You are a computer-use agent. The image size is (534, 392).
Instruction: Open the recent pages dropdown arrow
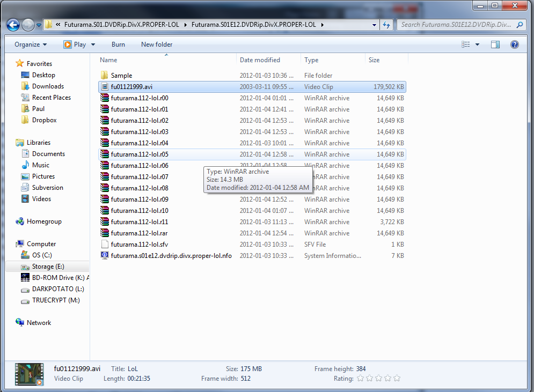[x=39, y=25]
